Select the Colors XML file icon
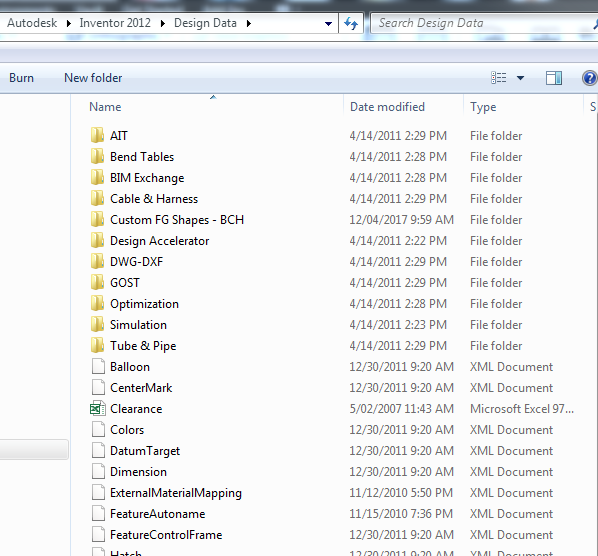The image size is (598, 556). tap(98, 429)
